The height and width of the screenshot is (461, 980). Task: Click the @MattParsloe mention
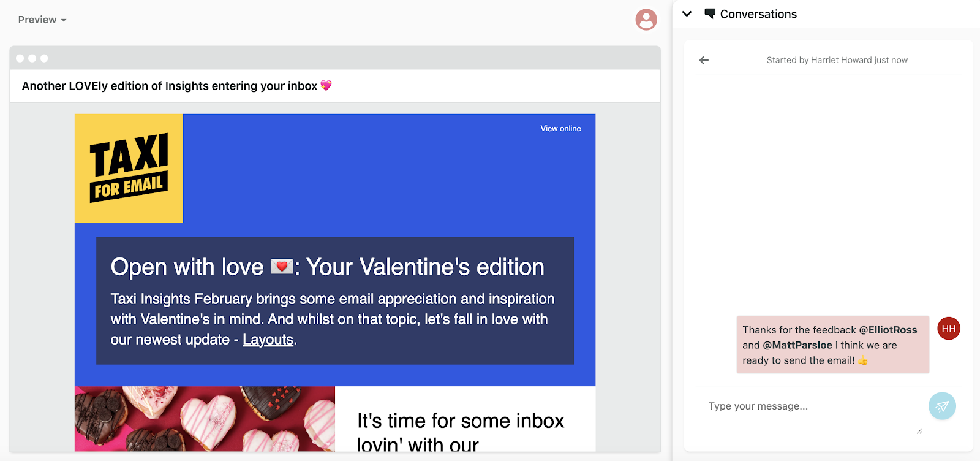[797, 345]
